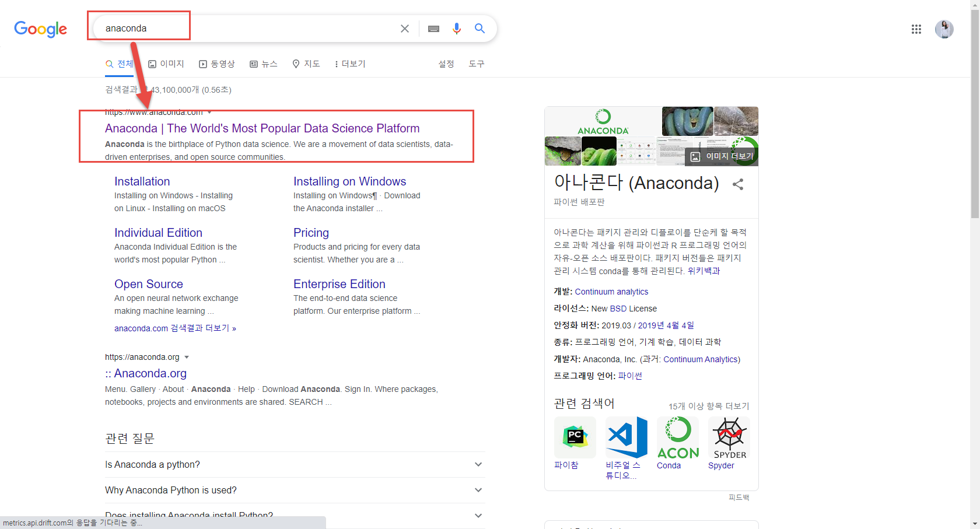Expand Does installing Anaconda install Python?
This screenshot has width=980, height=529.
(x=295, y=516)
